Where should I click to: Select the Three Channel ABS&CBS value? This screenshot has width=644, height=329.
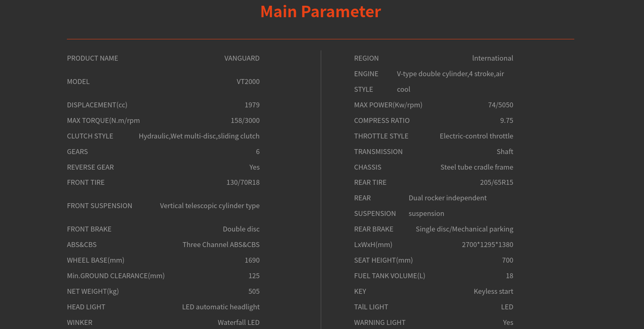tap(221, 245)
